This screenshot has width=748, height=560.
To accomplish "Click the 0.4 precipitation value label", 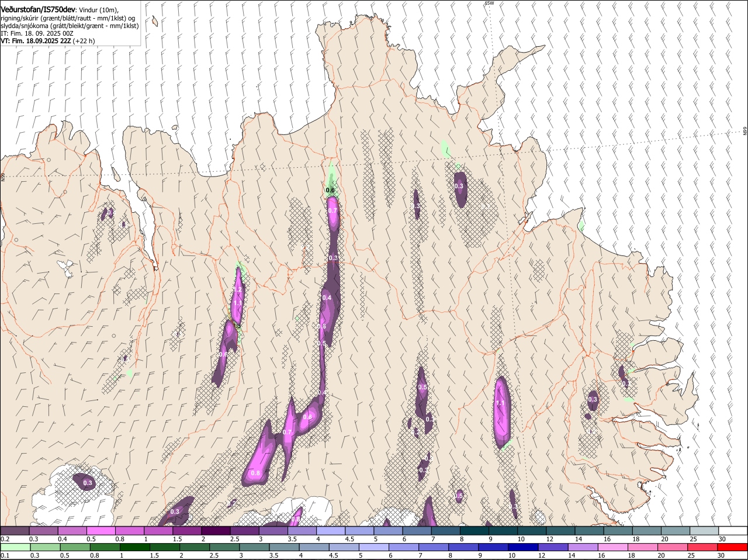I will (x=327, y=298).
